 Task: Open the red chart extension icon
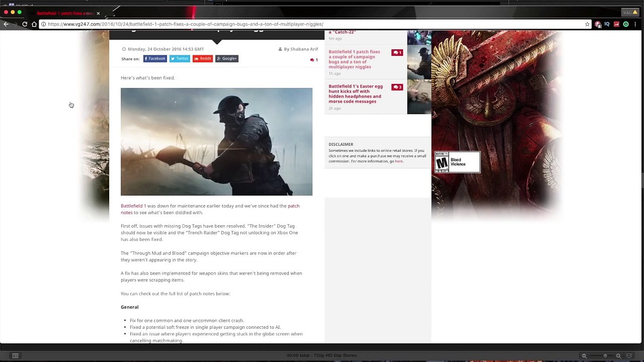pyautogui.click(x=616, y=24)
